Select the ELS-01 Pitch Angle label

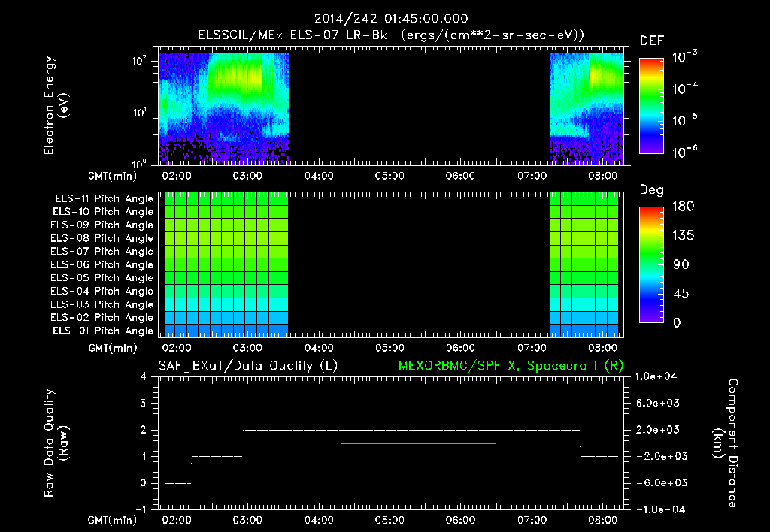[x=103, y=331]
